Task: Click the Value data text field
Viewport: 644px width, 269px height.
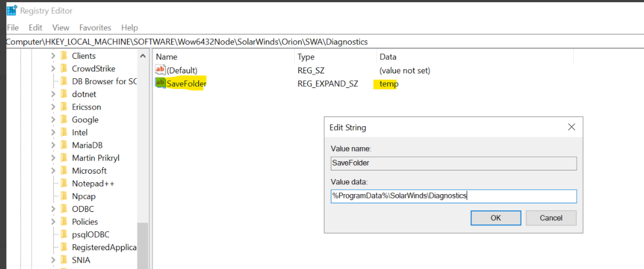Action: (x=453, y=196)
